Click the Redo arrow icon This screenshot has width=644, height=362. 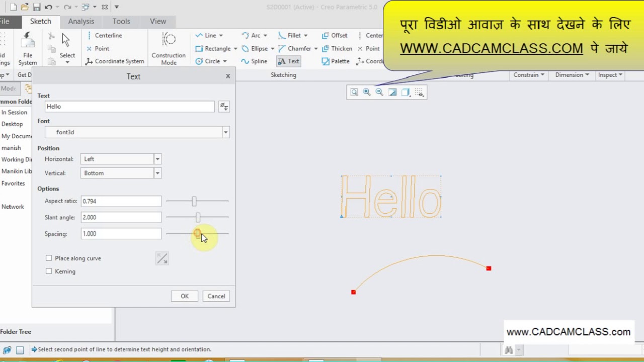(67, 7)
